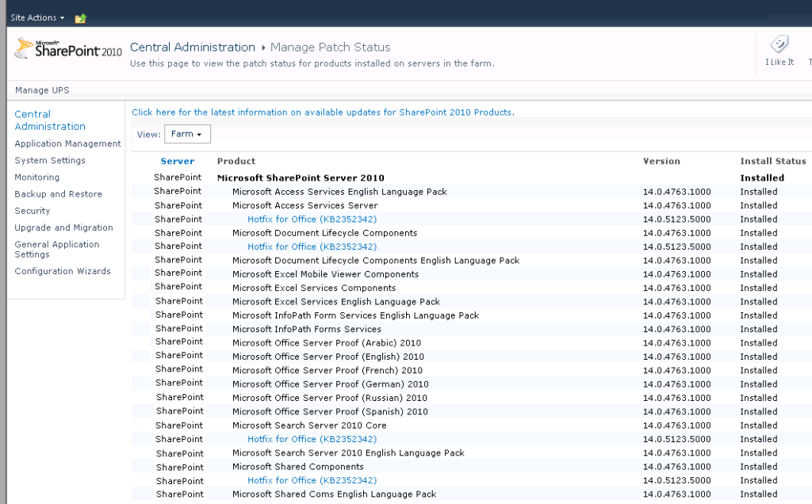
Task: Open Upgrade and Migration
Action: [x=63, y=227]
